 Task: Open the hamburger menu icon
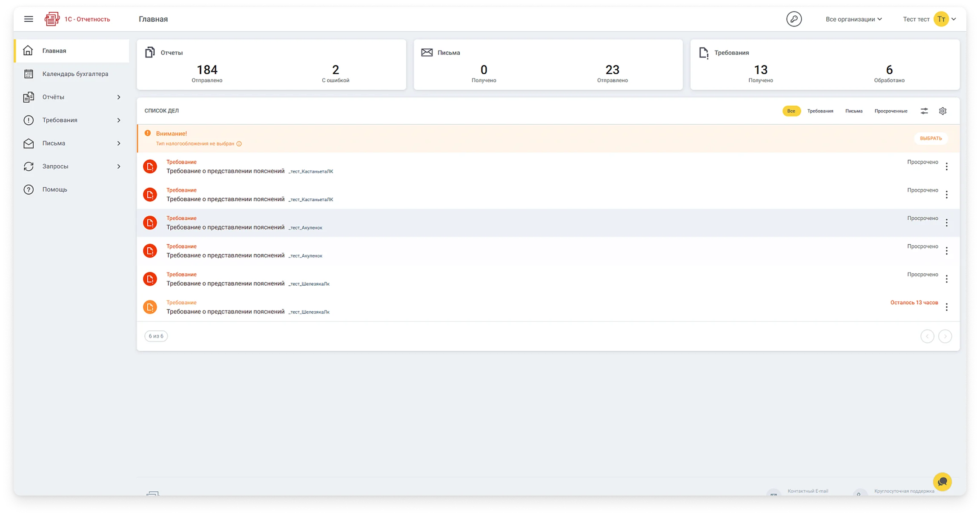[x=29, y=19]
